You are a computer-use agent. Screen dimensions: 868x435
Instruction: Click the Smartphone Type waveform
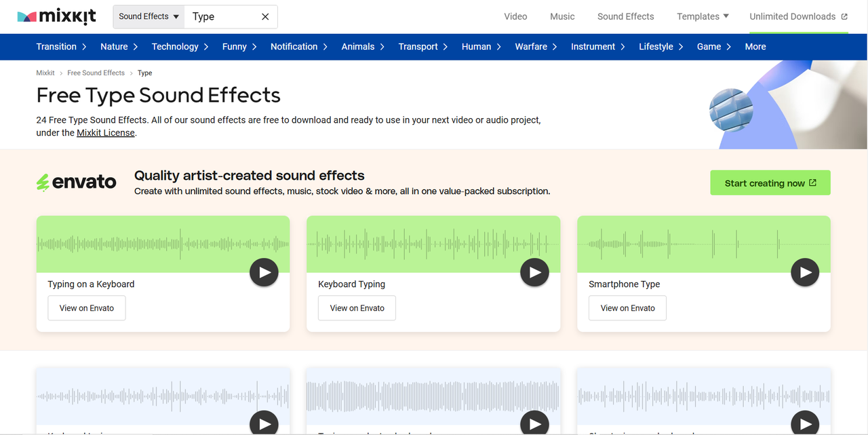click(x=704, y=244)
